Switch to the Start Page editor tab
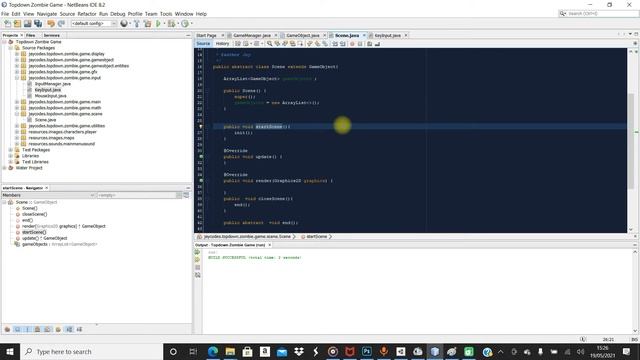This screenshot has height=360, width=640. coord(207,36)
